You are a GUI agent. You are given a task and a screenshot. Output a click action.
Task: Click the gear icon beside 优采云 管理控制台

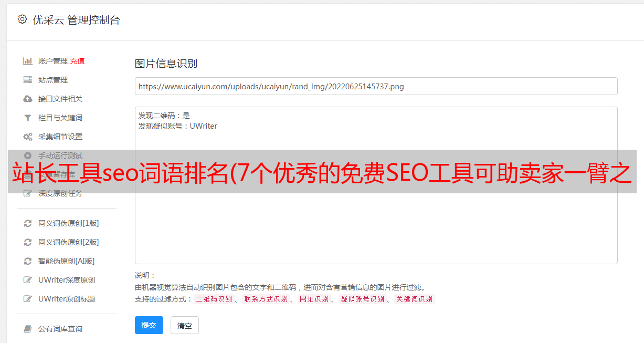[22, 19]
